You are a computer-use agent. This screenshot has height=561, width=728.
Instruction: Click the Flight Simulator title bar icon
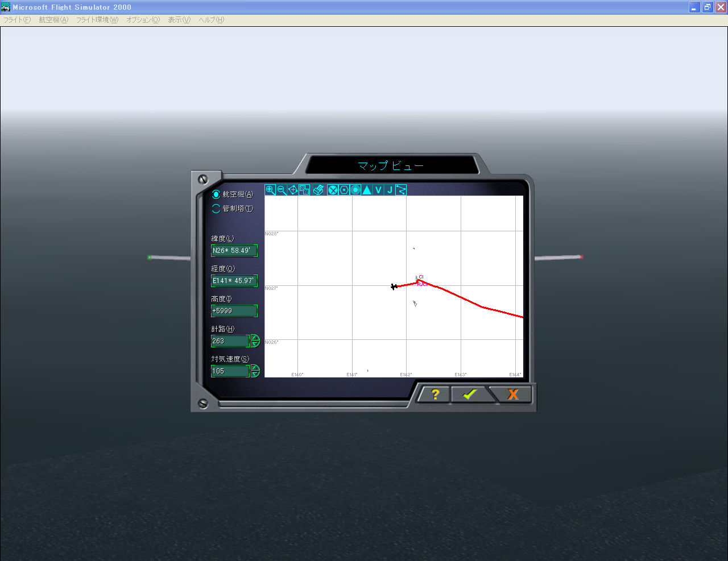(x=6, y=7)
